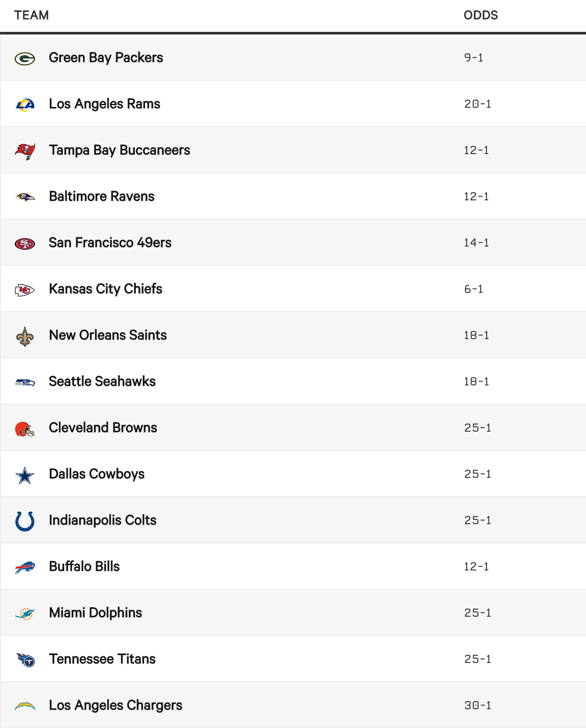The width and height of the screenshot is (586, 728).
Task: Click the New Orleans Saints fleur-de-lis logo
Action: [25, 337]
